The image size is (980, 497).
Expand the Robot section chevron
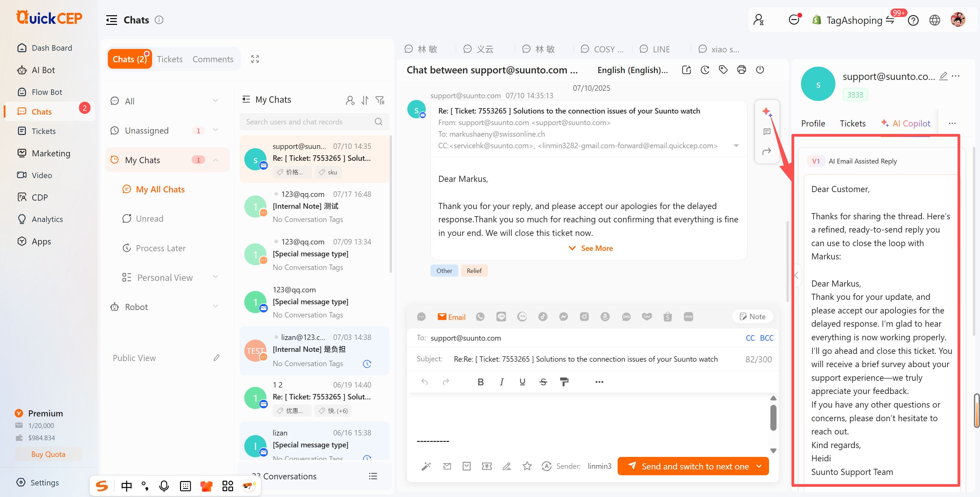pyautogui.click(x=215, y=306)
